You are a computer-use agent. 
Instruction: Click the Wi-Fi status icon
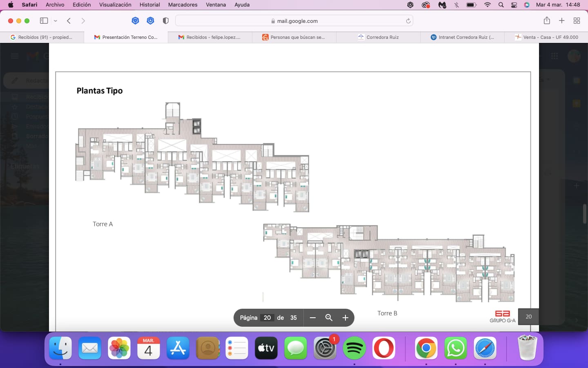[x=488, y=5]
